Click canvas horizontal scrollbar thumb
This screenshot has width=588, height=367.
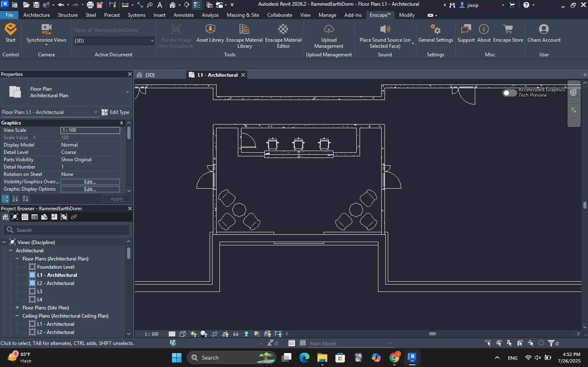click(432, 334)
